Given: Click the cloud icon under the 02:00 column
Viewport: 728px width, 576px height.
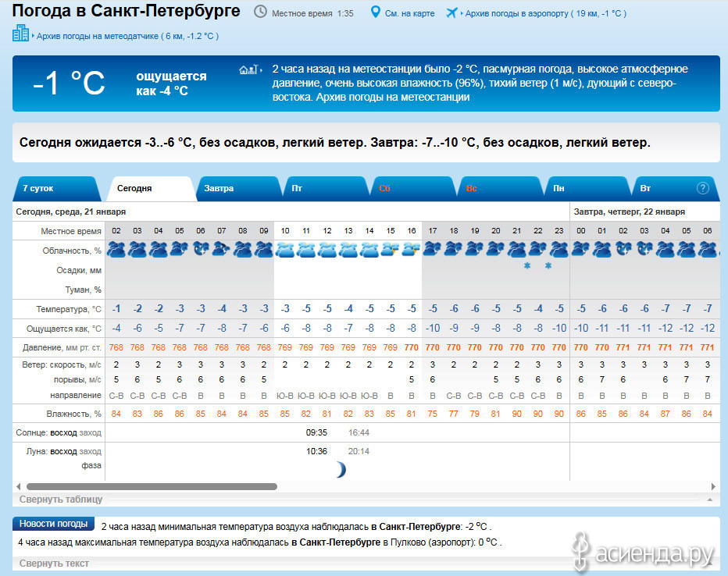Looking at the screenshot, I should [116, 249].
